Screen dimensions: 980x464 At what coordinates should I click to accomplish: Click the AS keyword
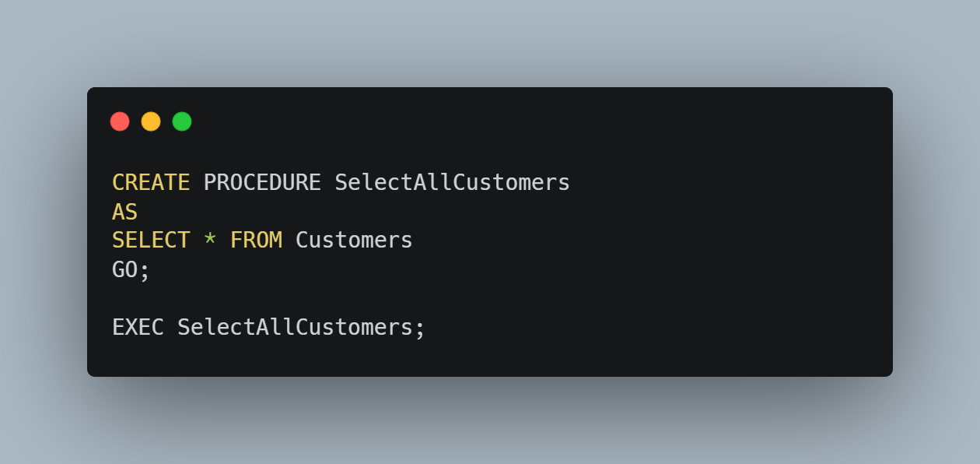pos(124,211)
